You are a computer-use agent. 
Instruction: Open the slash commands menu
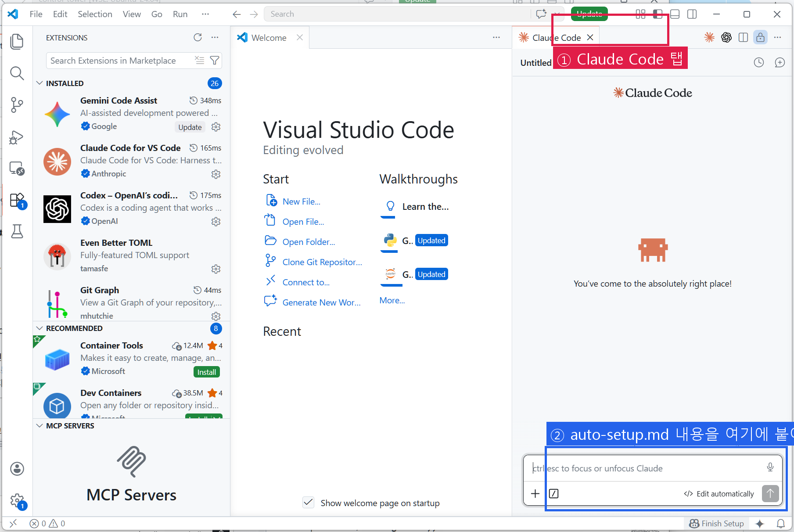coord(554,494)
